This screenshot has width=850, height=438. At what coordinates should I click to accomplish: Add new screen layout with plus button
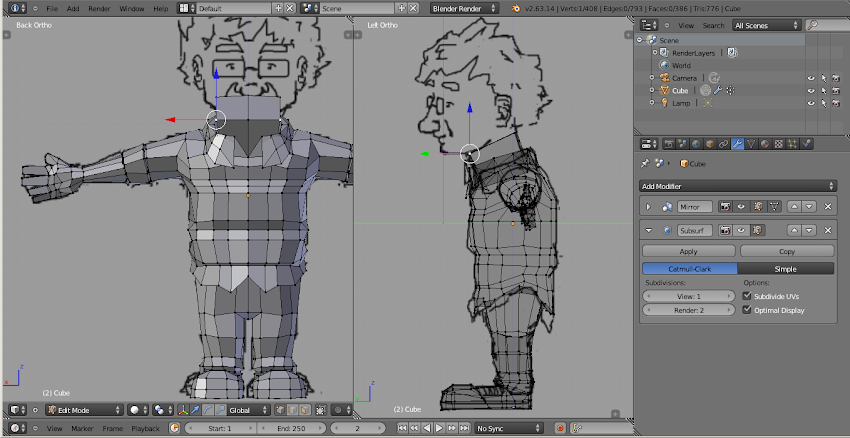click(x=279, y=8)
